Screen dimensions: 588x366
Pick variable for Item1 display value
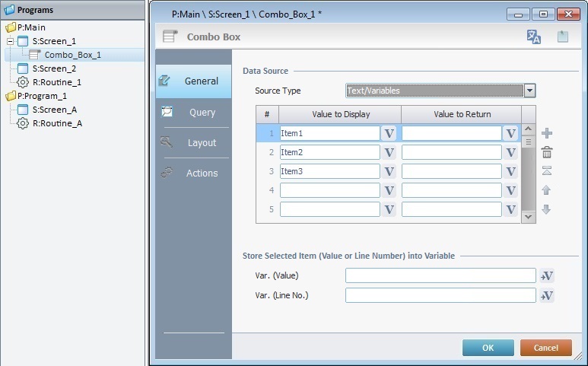(x=389, y=133)
